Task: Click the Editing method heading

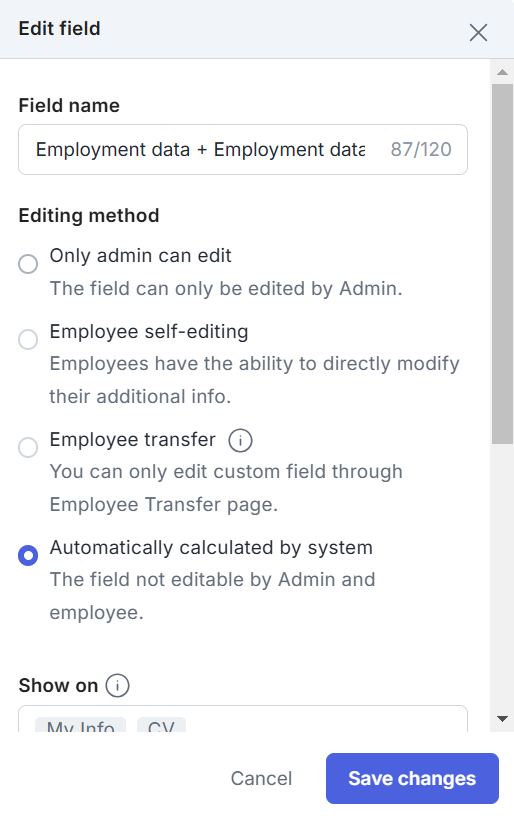Action: [89, 215]
